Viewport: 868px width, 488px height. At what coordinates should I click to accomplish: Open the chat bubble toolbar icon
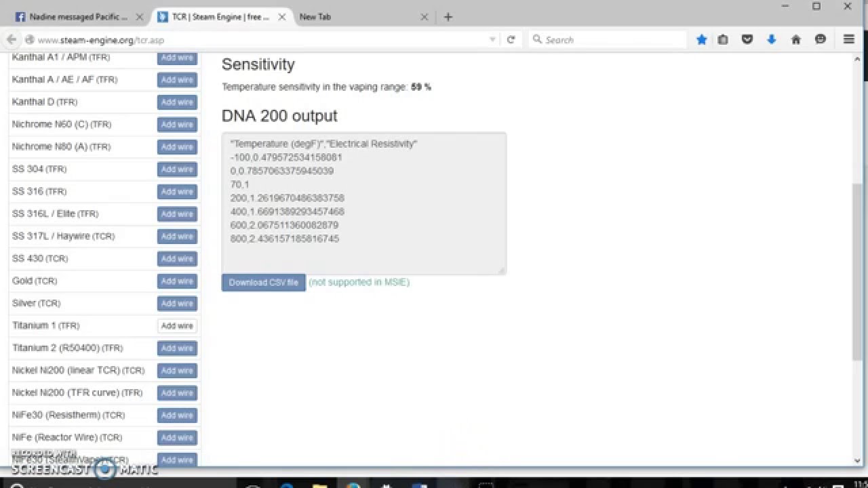[821, 40]
